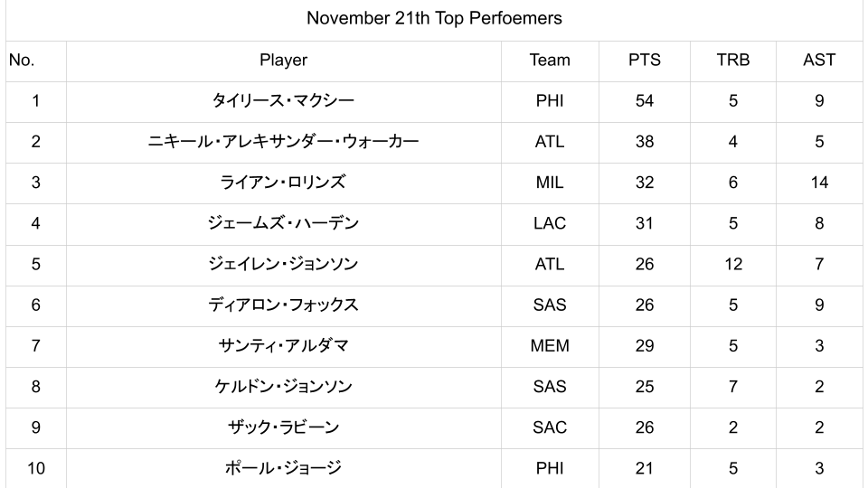Select the player name cell タイリース・マクシー
This screenshot has width=868, height=488.
click(283, 101)
